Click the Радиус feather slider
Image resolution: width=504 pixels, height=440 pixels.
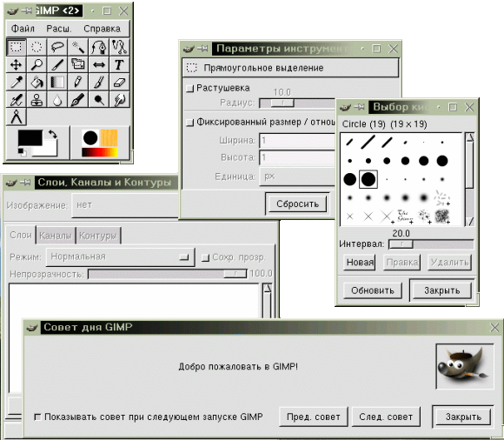click(x=297, y=103)
